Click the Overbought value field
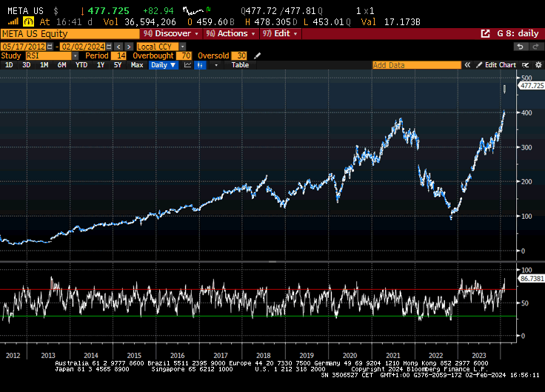 [x=184, y=56]
